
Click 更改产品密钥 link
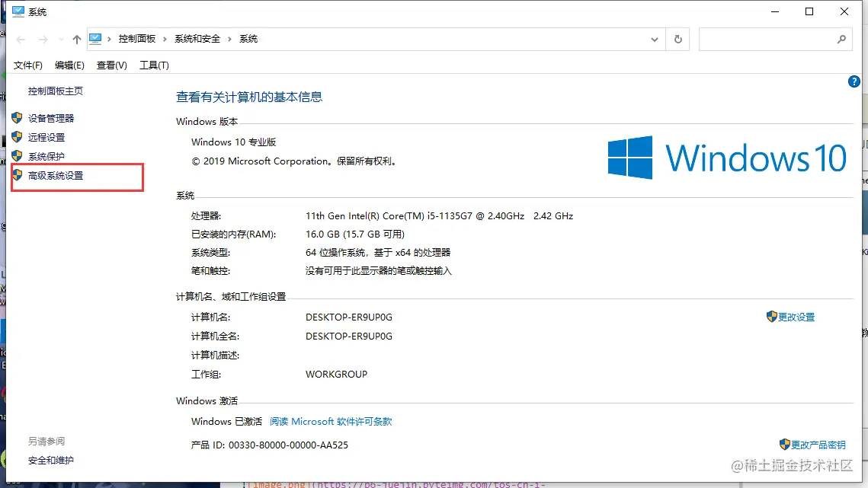coord(818,445)
